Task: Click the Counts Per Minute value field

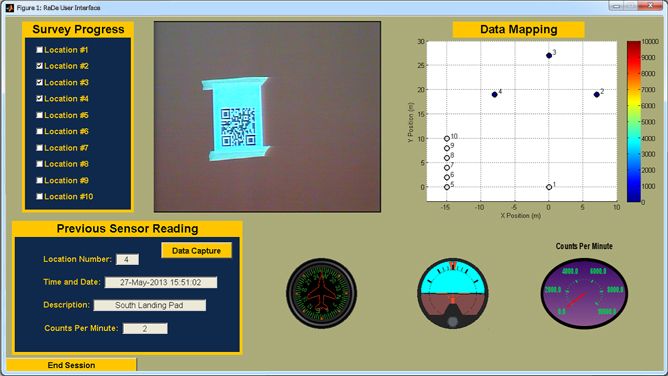Action: pos(145,328)
